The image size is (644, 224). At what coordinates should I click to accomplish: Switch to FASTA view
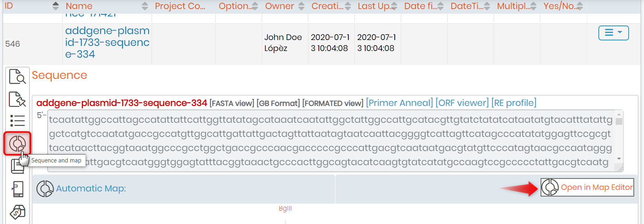point(232,104)
